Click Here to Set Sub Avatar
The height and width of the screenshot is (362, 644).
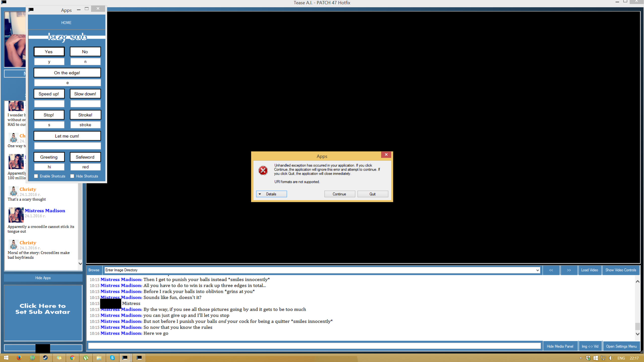pyautogui.click(x=43, y=313)
